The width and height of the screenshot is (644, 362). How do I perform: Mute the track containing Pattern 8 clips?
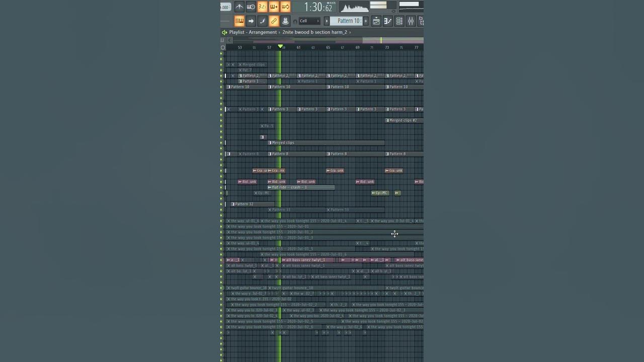point(221,154)
